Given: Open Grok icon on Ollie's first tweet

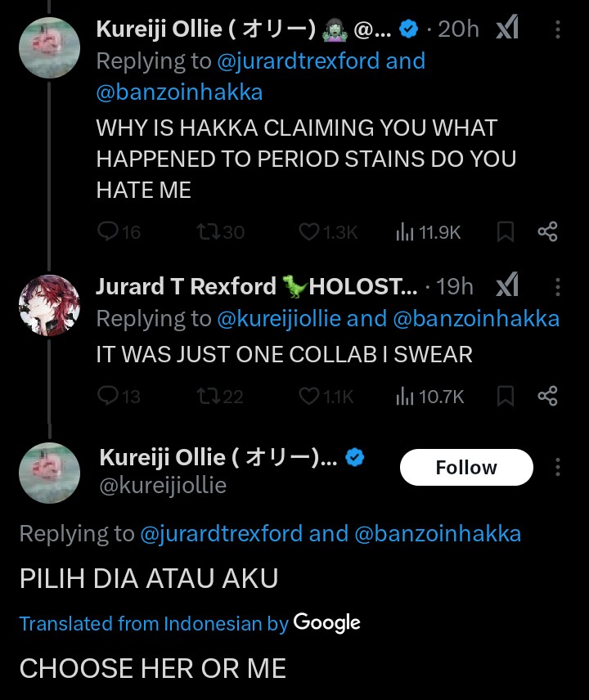Looking at the screenshot, I should 507,29.
